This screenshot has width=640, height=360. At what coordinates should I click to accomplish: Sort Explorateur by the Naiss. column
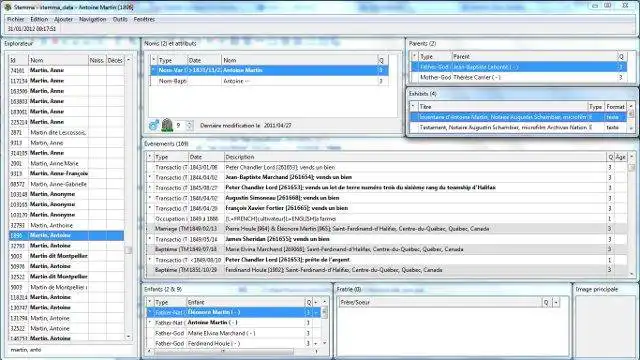tap(97, 60)
